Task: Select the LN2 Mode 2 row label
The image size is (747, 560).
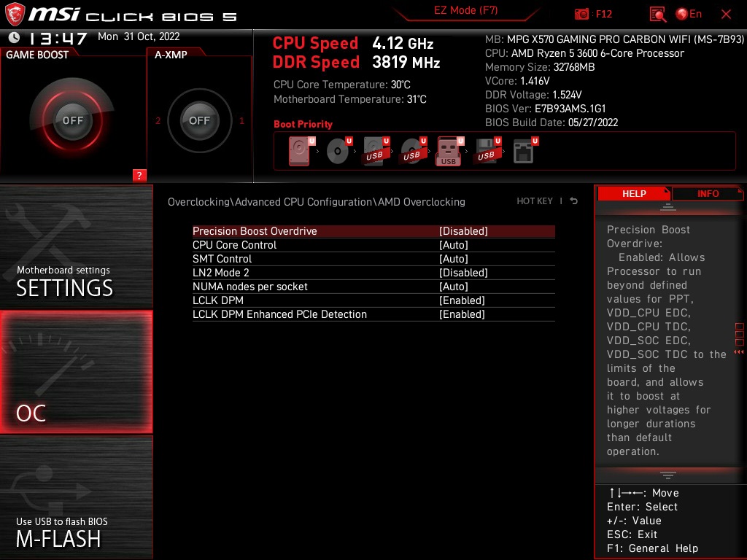Action: click(x=220, y=273)
